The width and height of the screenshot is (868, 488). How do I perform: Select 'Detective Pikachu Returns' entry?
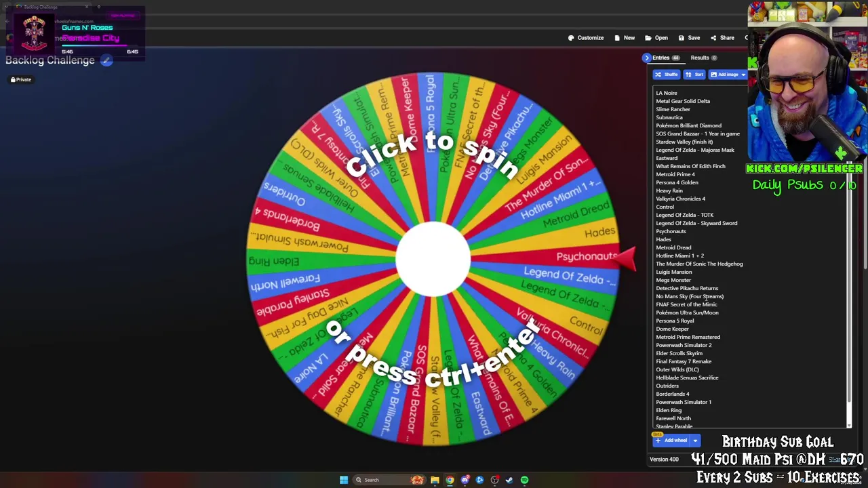[687, 288]
